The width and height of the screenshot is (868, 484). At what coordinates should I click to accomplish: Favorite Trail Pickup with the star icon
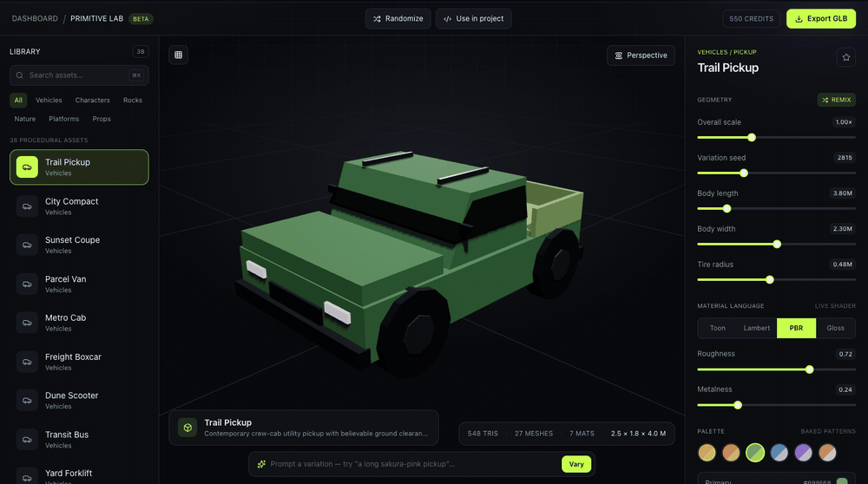tap(845, 57)
